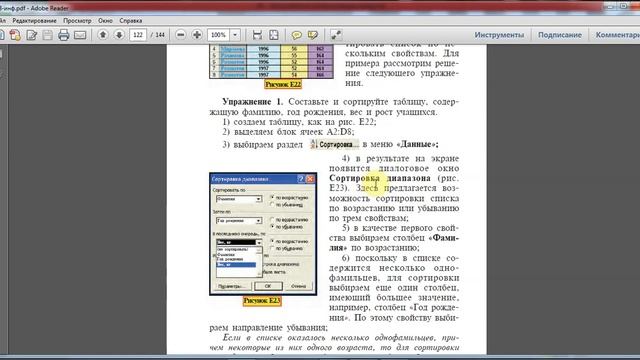Viewport: 640px width, 360px height.
Task: Click the bold heading Упражнение 1.
Action: [x=253, y=102]
